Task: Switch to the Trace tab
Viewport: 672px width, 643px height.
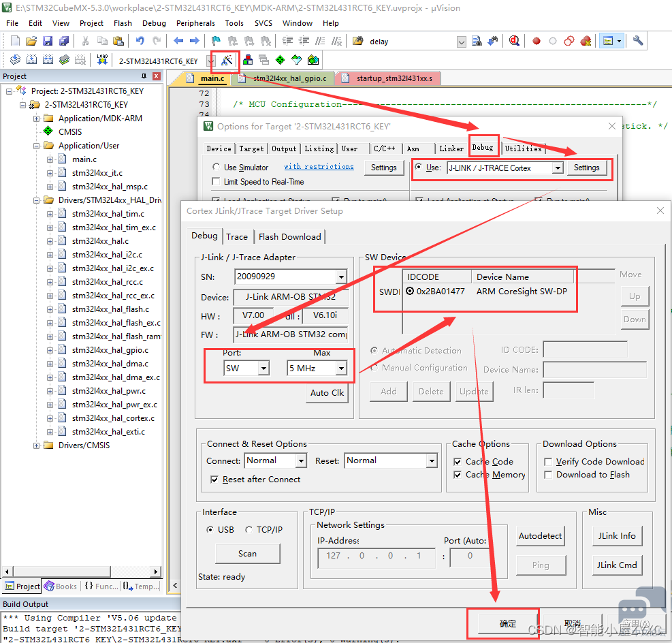Action: coord(237,236)
